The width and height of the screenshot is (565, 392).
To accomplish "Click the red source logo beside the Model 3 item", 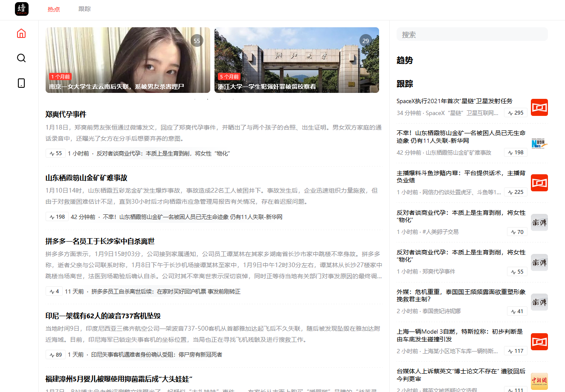I will click(x=539, y=342).
